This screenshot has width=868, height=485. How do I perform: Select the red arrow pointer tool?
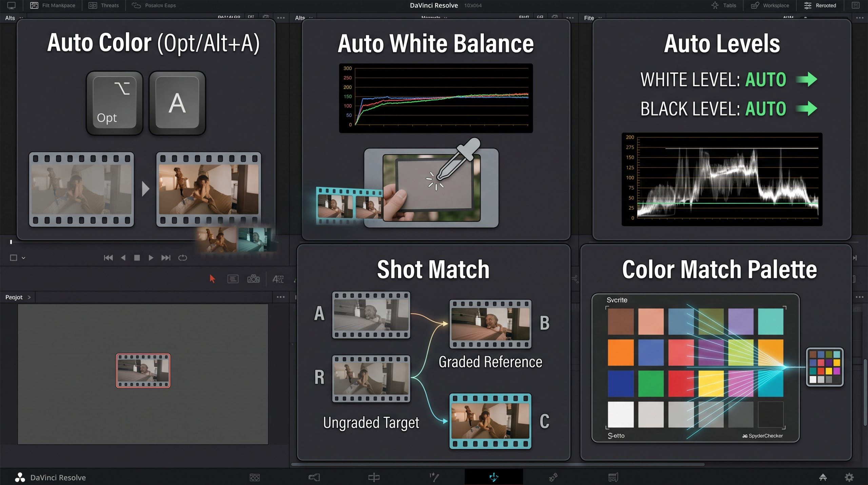click(212, 279)
